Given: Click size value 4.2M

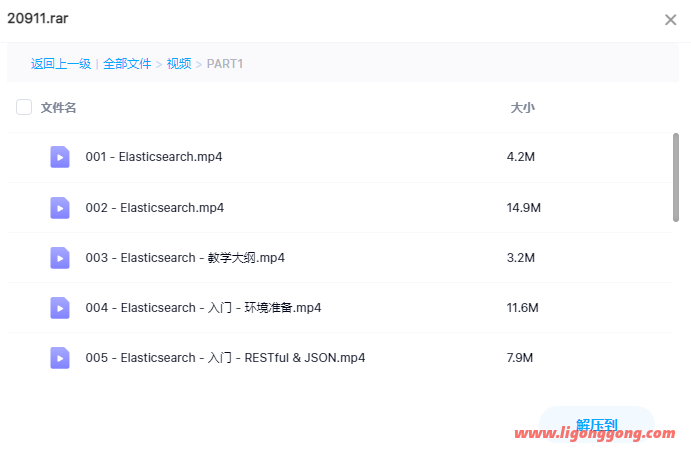Looking at the screenshot, I should click(x=520, y=157).
